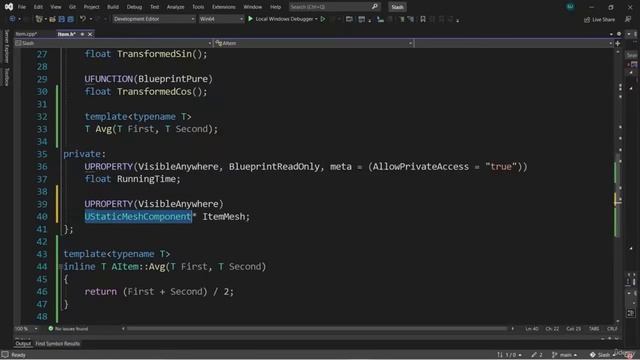Image resolution: width=640 pixels, height=360 pixels.
Task: Click the highlighted UStaticMeshComponent text
Action: [x=138, y=216]
